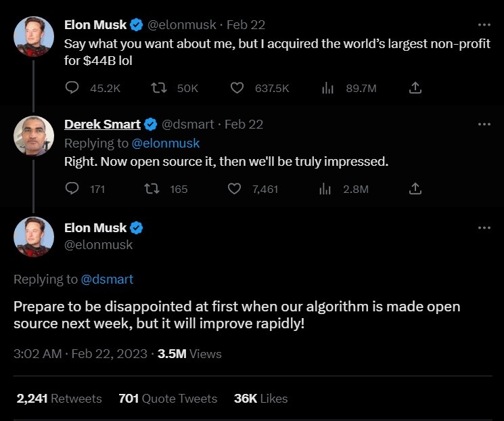Screen dimensions: 504x421
Task: Reply to Elon Musk's $44B tweet
Action: [x=73, y=88]
